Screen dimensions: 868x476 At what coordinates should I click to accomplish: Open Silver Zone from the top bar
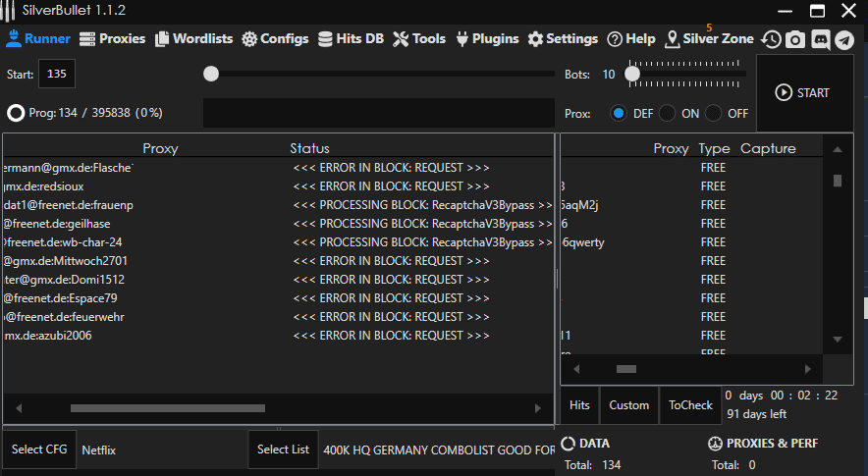[x=710, y=38]
